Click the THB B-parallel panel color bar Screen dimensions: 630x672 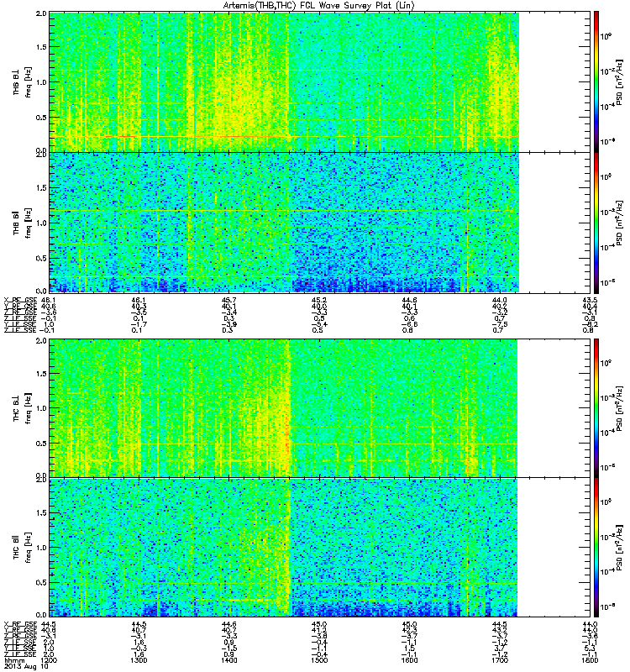coord(596,223)
